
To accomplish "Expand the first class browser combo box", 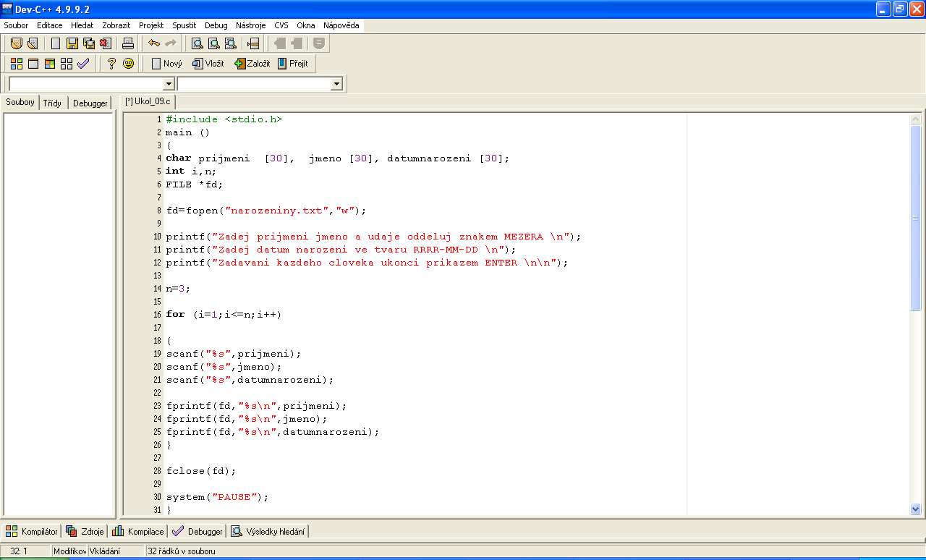I will 169,84.
